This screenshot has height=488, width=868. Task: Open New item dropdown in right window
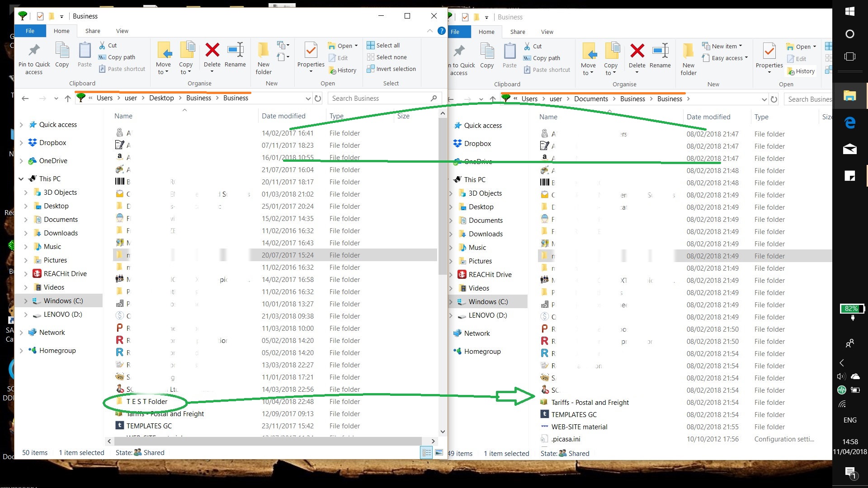click(722, 46)
